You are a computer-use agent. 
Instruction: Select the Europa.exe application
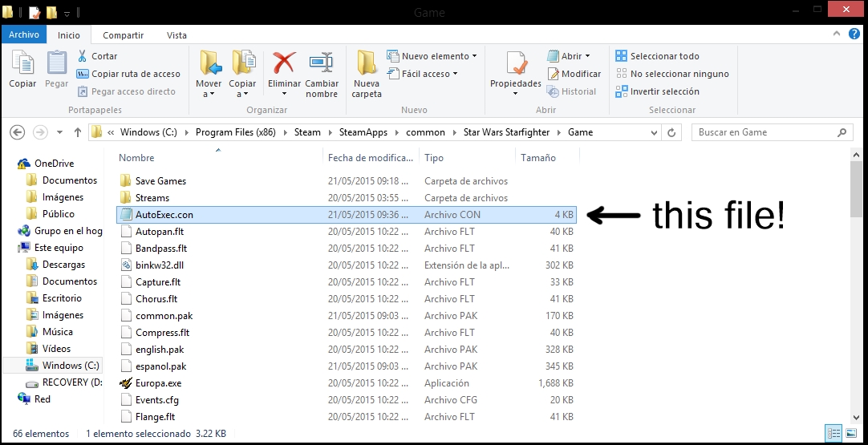(x=158, y=383)
